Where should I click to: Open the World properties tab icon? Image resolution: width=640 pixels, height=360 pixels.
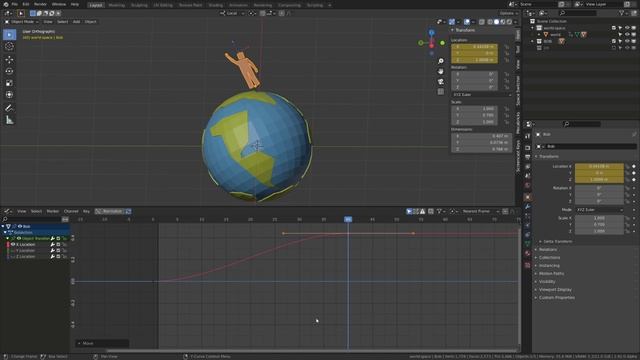tap(528, 186)
